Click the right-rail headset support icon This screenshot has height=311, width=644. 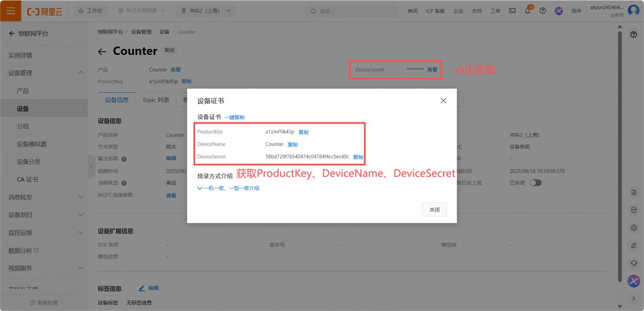634,263
